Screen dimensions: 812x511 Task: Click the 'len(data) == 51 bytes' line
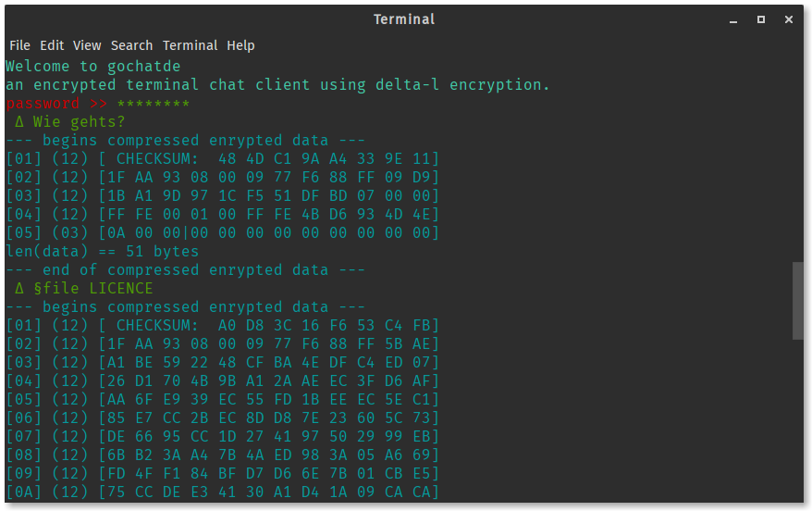tap(102, 252)
